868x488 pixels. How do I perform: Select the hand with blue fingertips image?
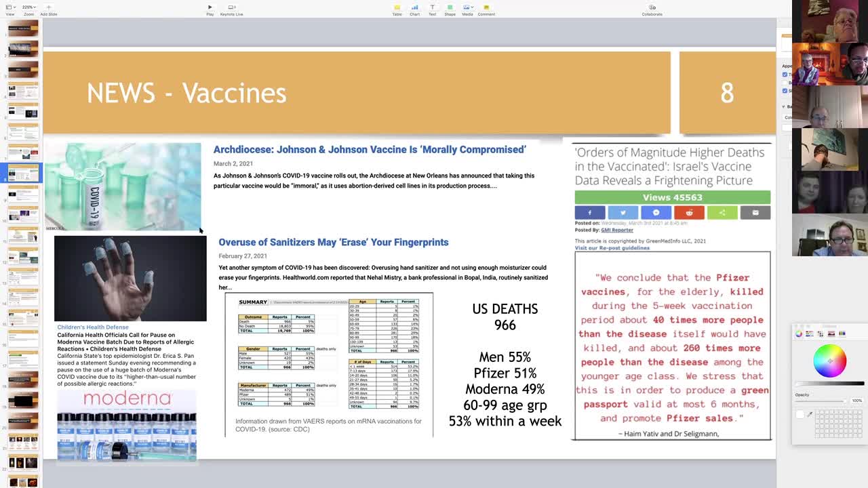130,279
